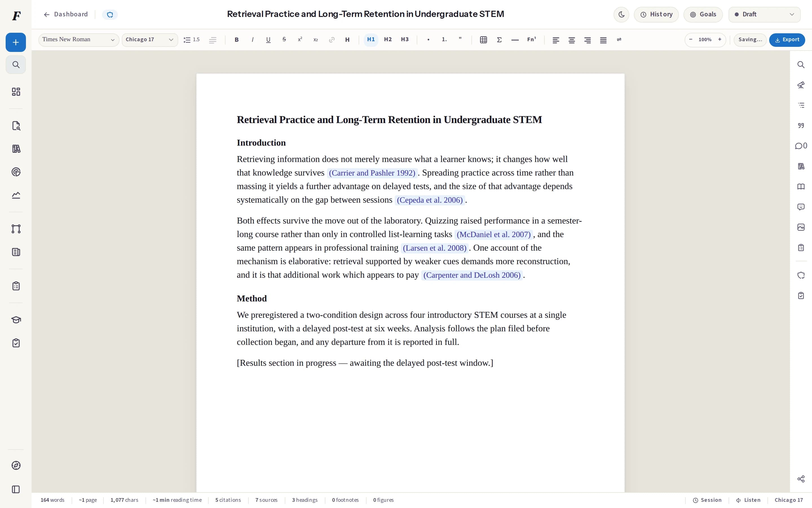Click the share icon at bottom right

click(801, 479)
